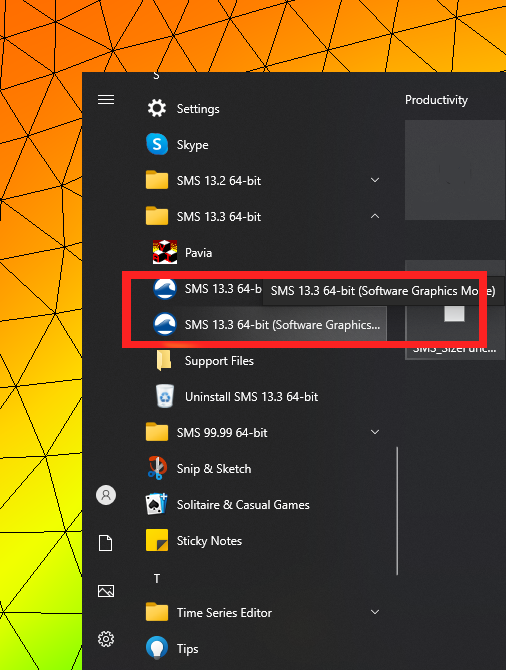Image resolution: width=506 pixels, height=670 pixels.
Task: Launch Skype from its blue icon
Action: (x=157, y=144)
